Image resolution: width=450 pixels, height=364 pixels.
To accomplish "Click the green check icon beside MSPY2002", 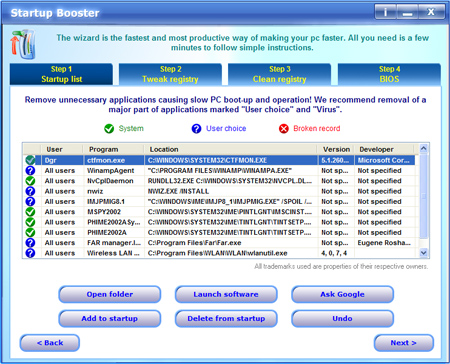I will (x=30, y=212).
